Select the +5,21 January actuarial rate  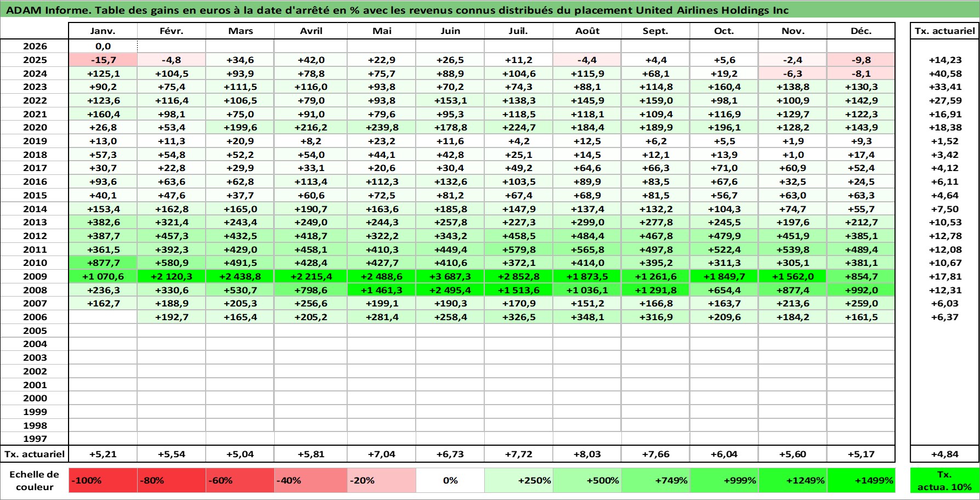[x=103, y=454]
